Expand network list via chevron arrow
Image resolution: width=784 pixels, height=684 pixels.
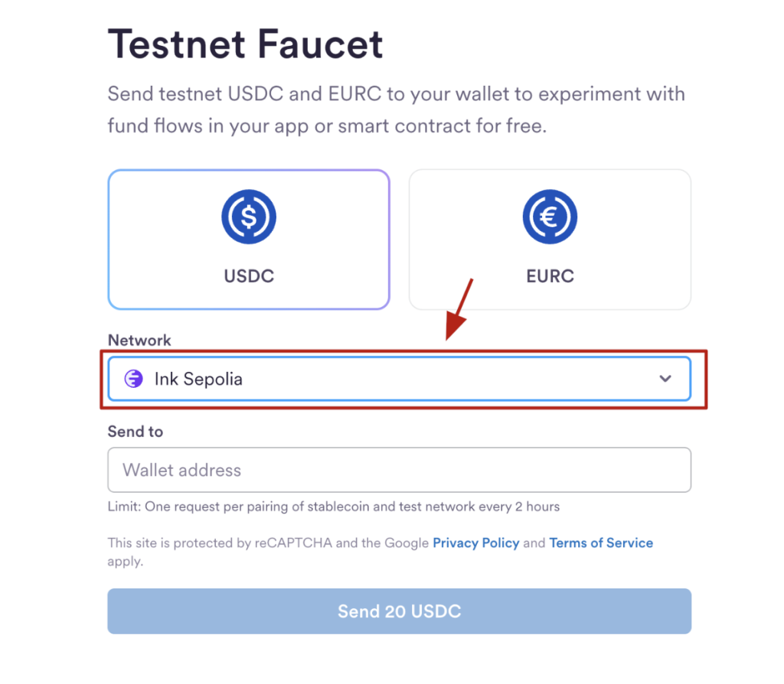(665, 379)
